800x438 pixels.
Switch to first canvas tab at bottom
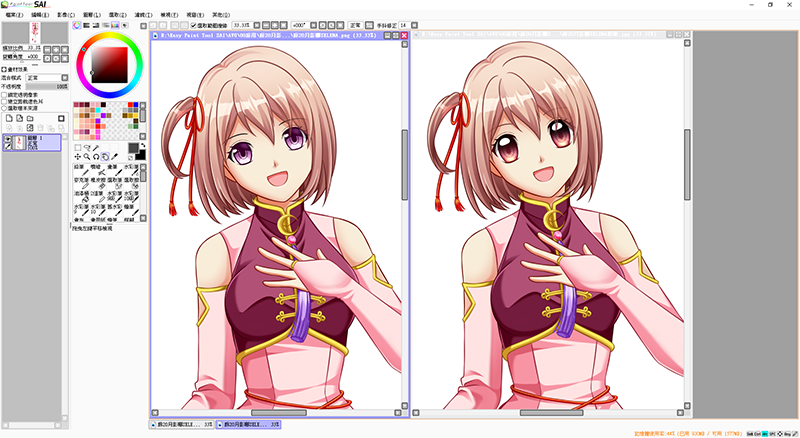pos(182,424)
